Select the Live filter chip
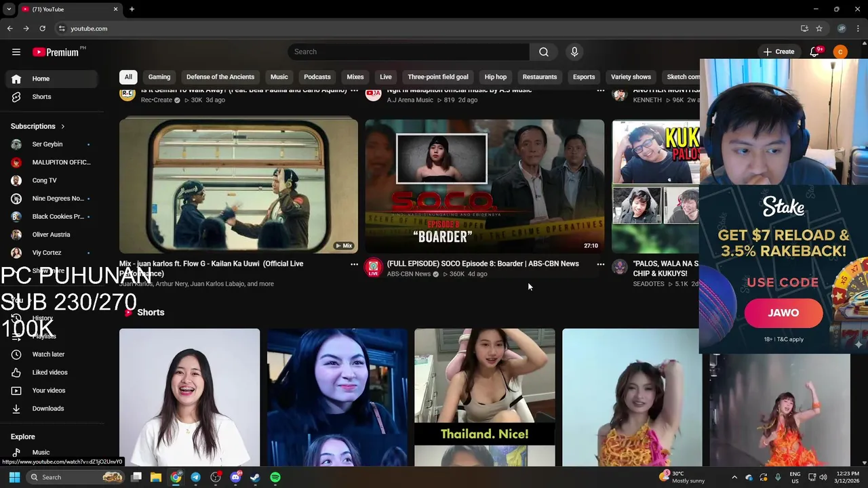Image resolution: width=868 pixels, height=488 pixels. pos(386,77)
